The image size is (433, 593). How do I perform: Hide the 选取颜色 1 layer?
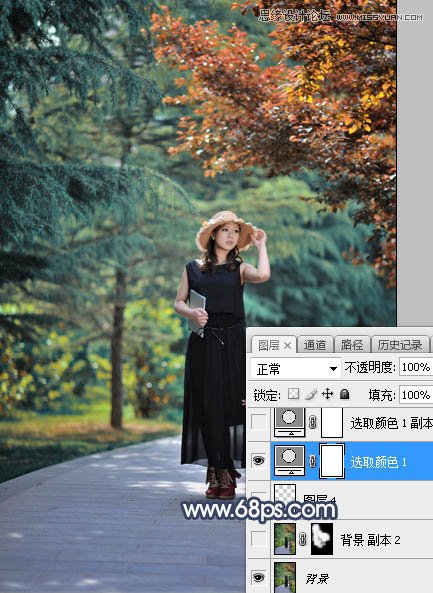(x=259, y=460)
